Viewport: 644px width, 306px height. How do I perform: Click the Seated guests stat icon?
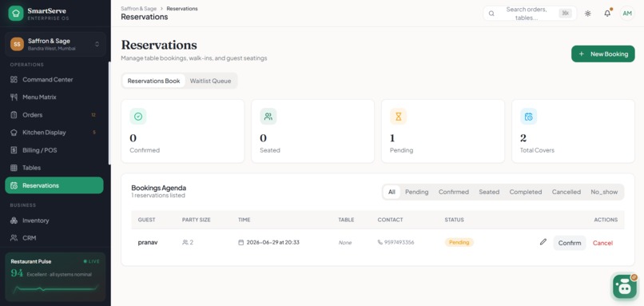click(268, 117)
